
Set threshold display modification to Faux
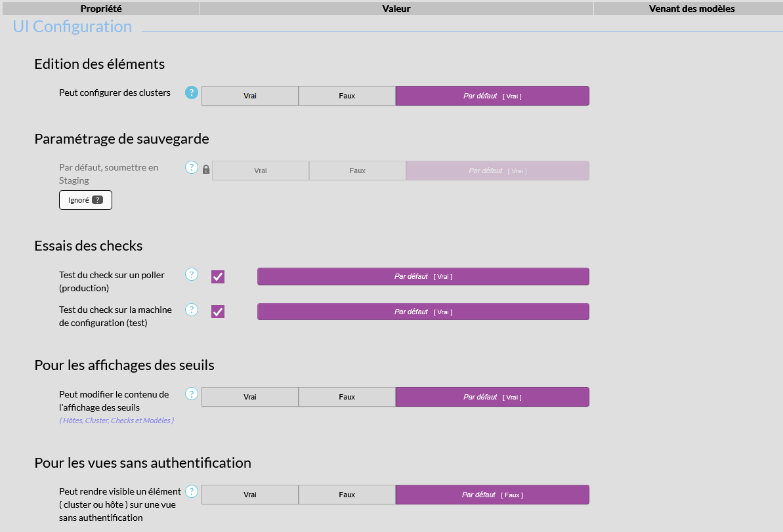pos(347,397)
